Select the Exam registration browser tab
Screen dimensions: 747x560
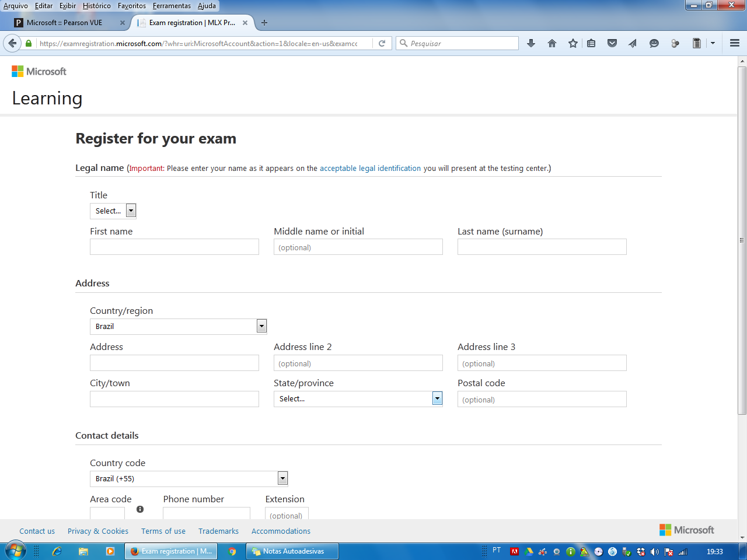click(x=193, y=23)
